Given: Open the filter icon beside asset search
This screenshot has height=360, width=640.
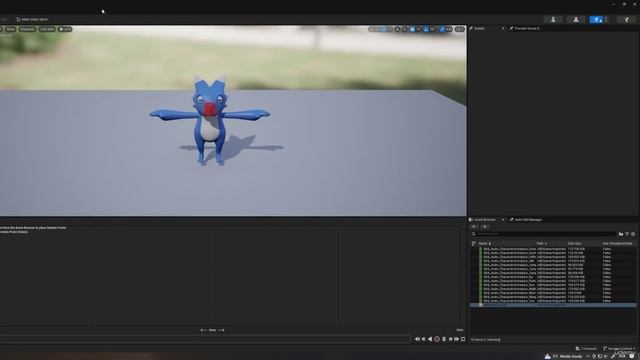Looking at the screenshot, I should tap(627, 234).
